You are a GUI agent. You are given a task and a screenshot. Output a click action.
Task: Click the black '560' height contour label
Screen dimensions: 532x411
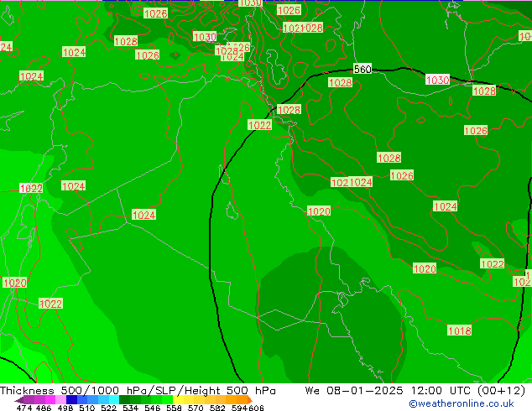point(362,69)
